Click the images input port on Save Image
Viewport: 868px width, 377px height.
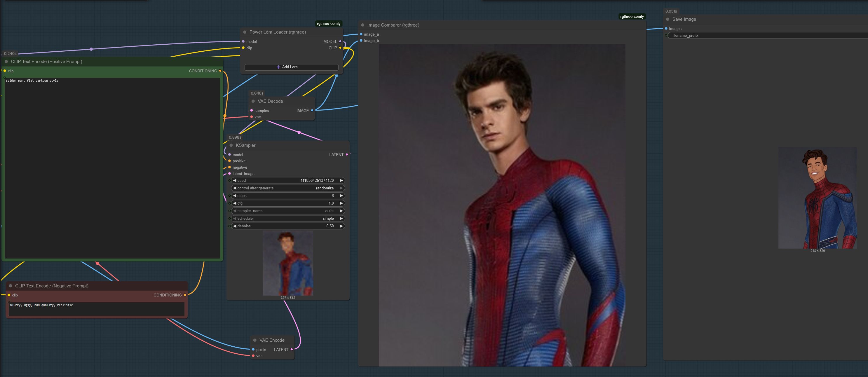click(666, 29)
